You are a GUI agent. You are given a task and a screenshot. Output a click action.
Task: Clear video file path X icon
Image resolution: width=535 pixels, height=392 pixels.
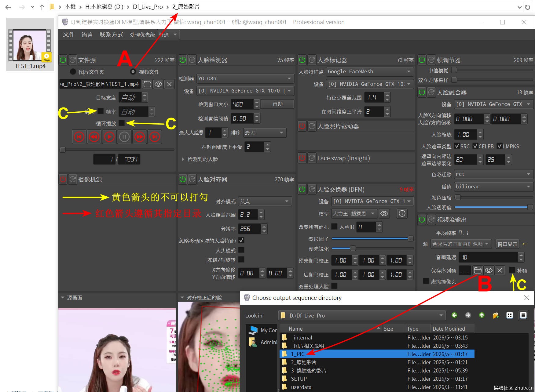pos(169,84)
